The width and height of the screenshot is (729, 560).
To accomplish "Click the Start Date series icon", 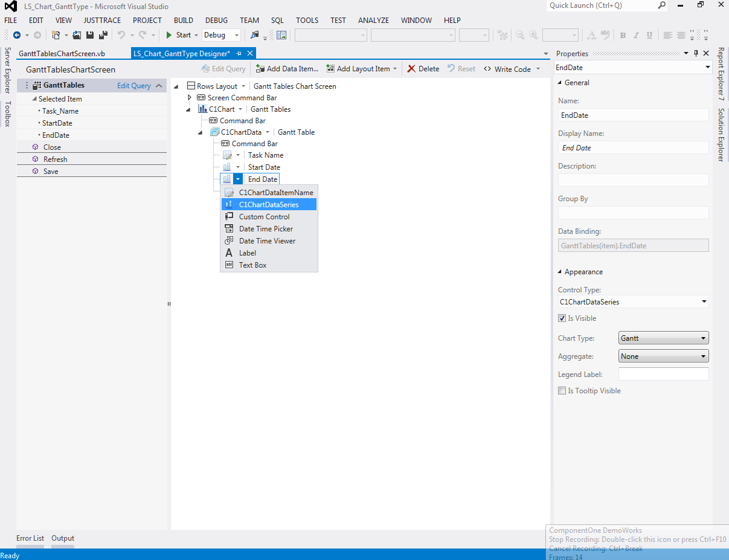I will coord(227,167).
